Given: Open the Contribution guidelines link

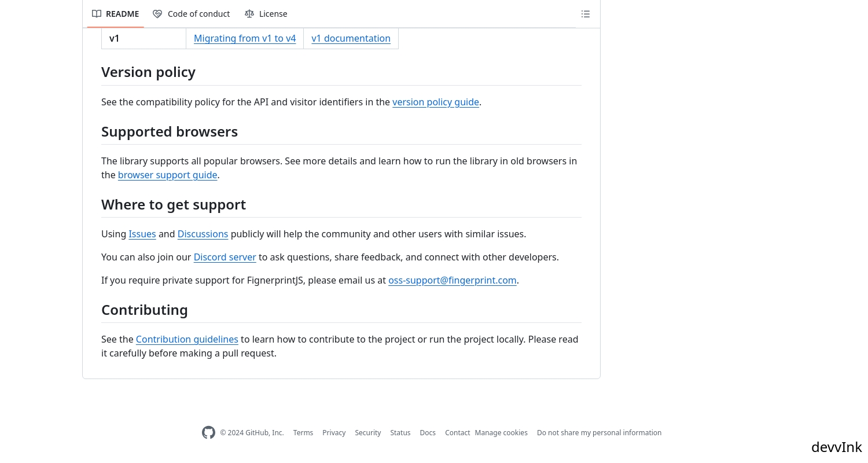Looking at the screenshot, I should [187, 339].
